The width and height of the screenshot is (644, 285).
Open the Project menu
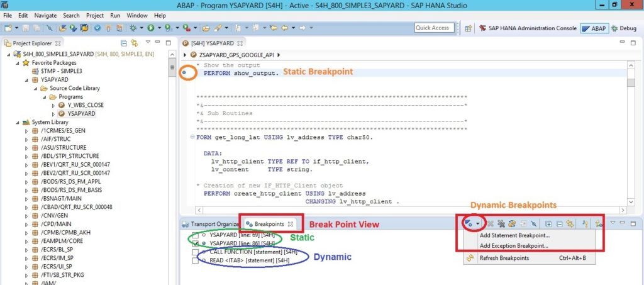click(x=95, y=15)
